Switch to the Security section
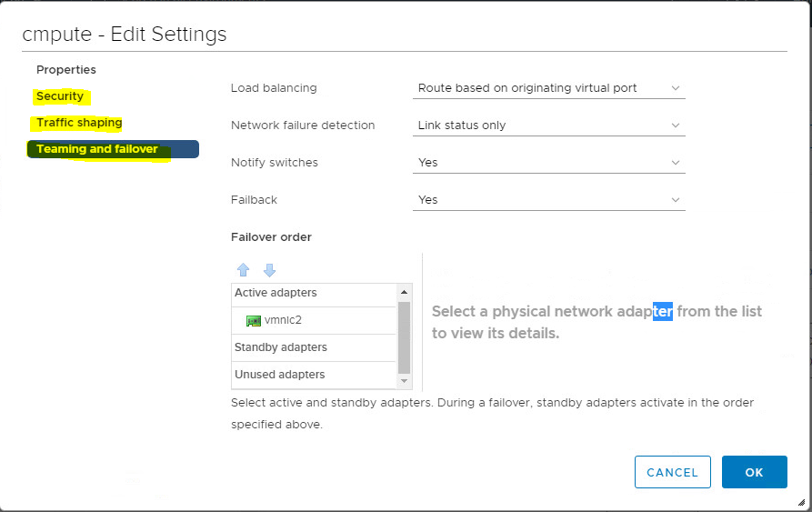Screen dimensions: 812x512 60,96
